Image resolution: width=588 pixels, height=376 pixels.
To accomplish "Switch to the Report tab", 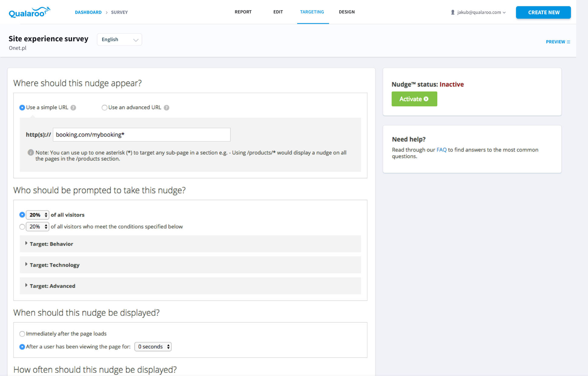I will (243, 12).
